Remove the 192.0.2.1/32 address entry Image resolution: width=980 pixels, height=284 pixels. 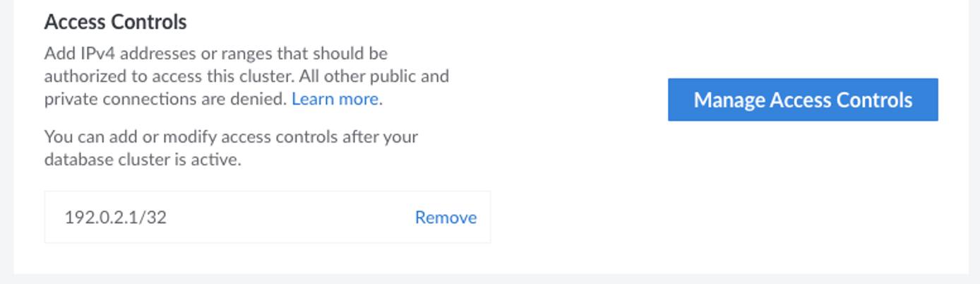[x=446, y=218]
